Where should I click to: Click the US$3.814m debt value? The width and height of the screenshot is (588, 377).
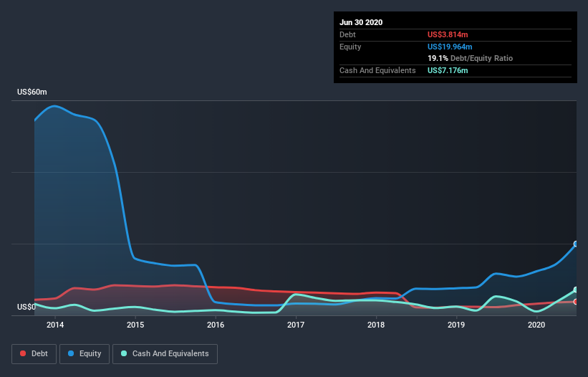pyautogui.click(x=448, y=34)
